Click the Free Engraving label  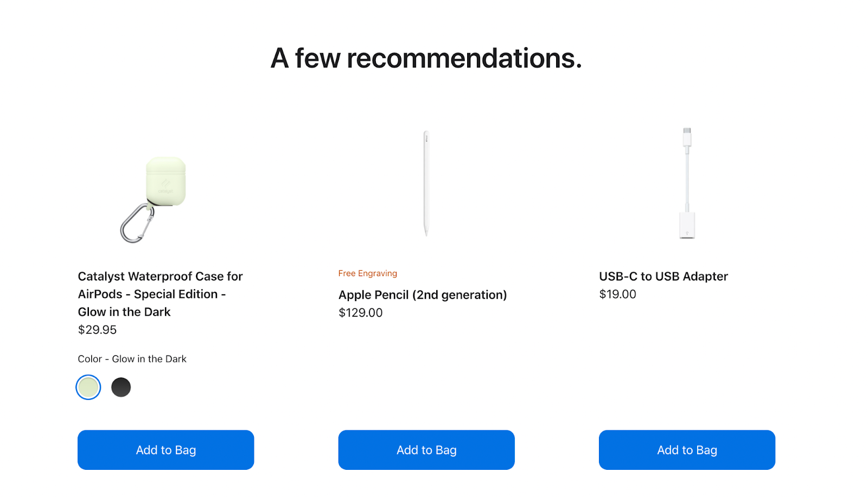[x=367, y=273]
